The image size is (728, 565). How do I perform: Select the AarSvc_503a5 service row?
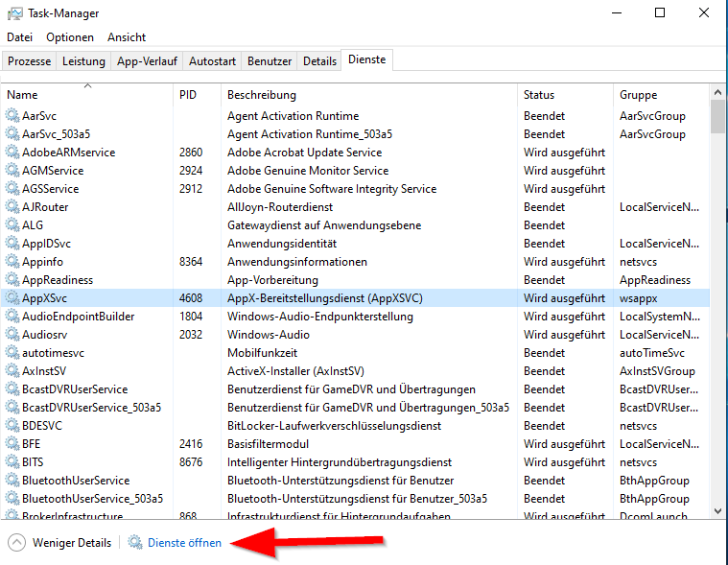click(x=355, y=133)
